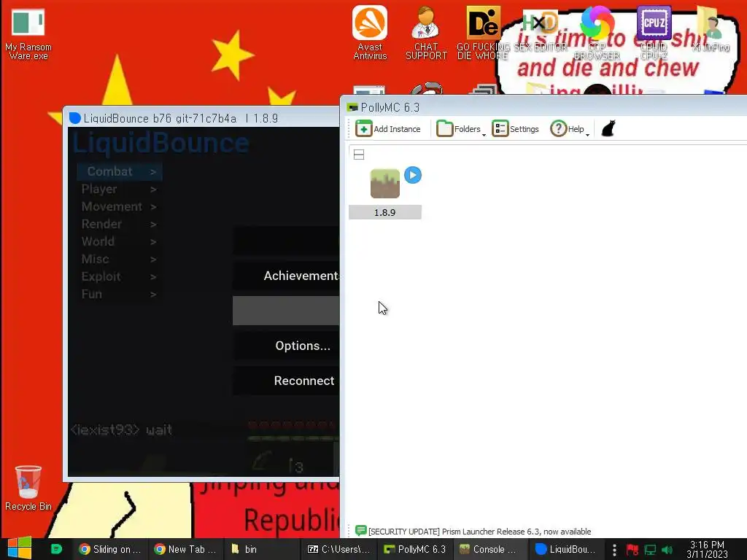The height and width of the screenshot is (560, 747).
Task: Open Exploit category in LiquidBounce
Action: [119, 276]
